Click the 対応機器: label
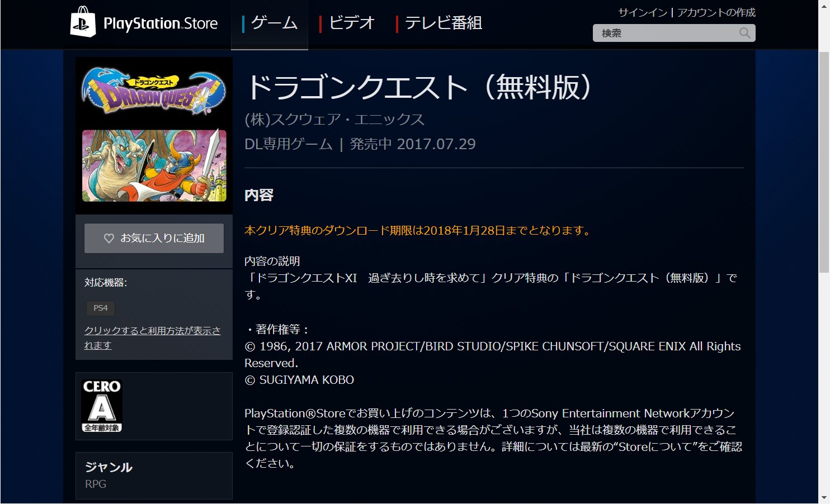 tap(106, 283)
